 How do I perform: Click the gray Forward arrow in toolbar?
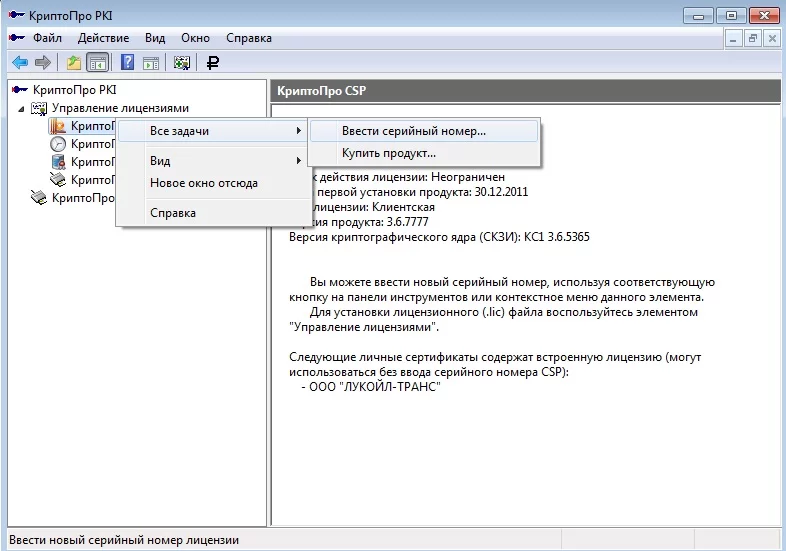43,63
